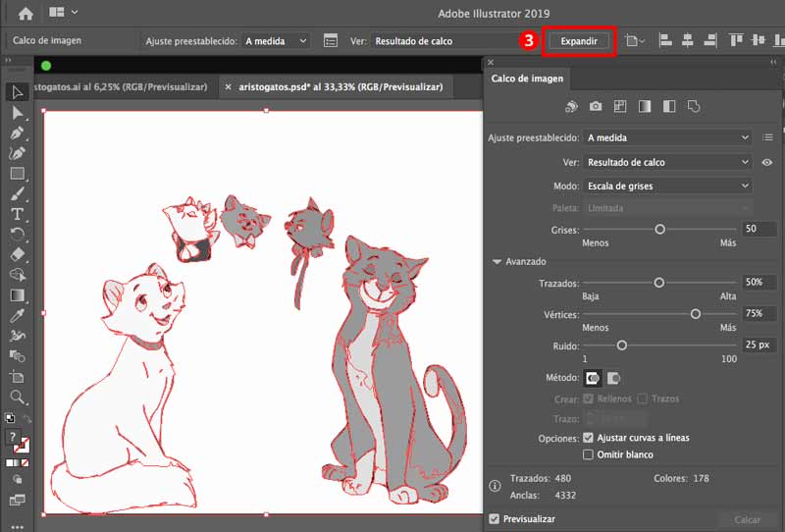Open Image Trace panel from control bar icon

click(331, 40)
